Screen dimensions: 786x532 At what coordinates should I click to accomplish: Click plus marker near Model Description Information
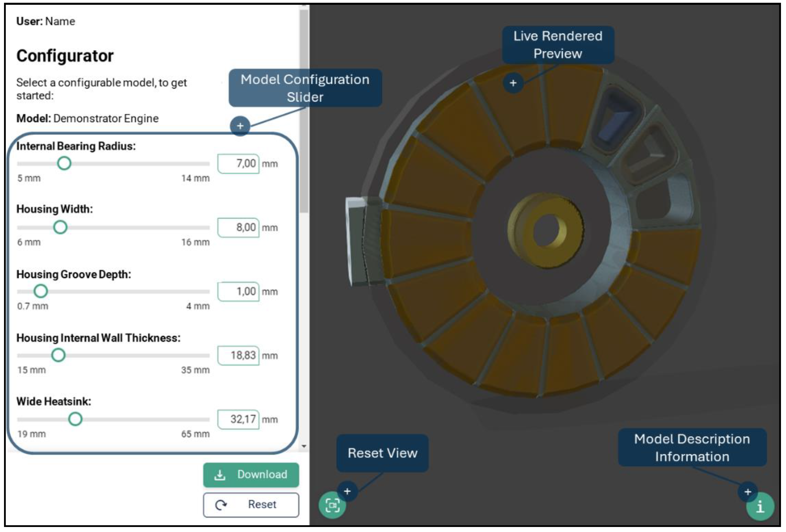point(748,492)
